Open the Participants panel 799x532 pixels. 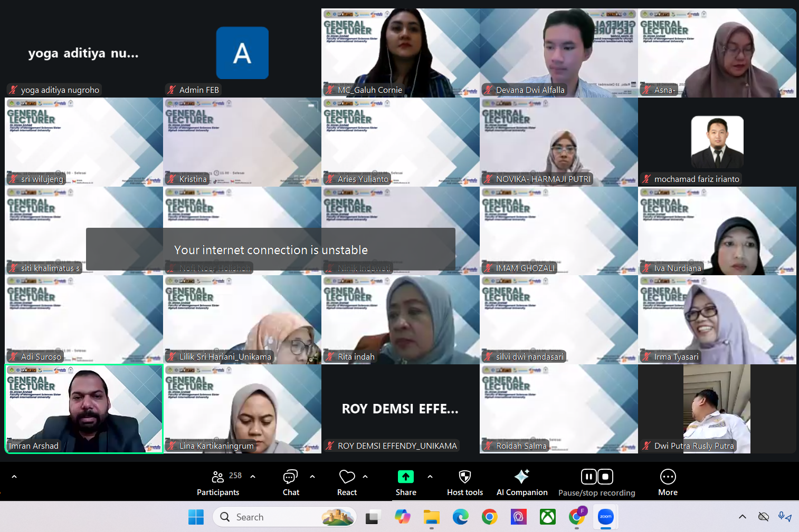tap(218, 482)
